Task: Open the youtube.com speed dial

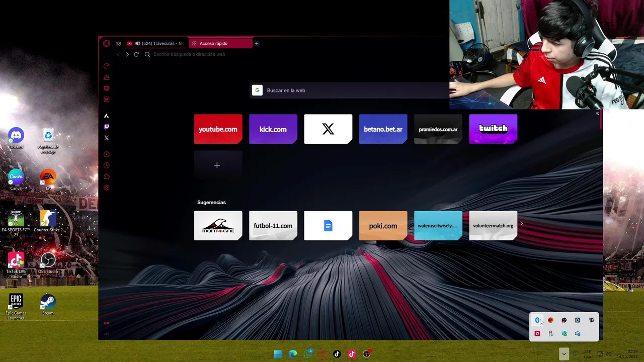Action: coord(218,129)
